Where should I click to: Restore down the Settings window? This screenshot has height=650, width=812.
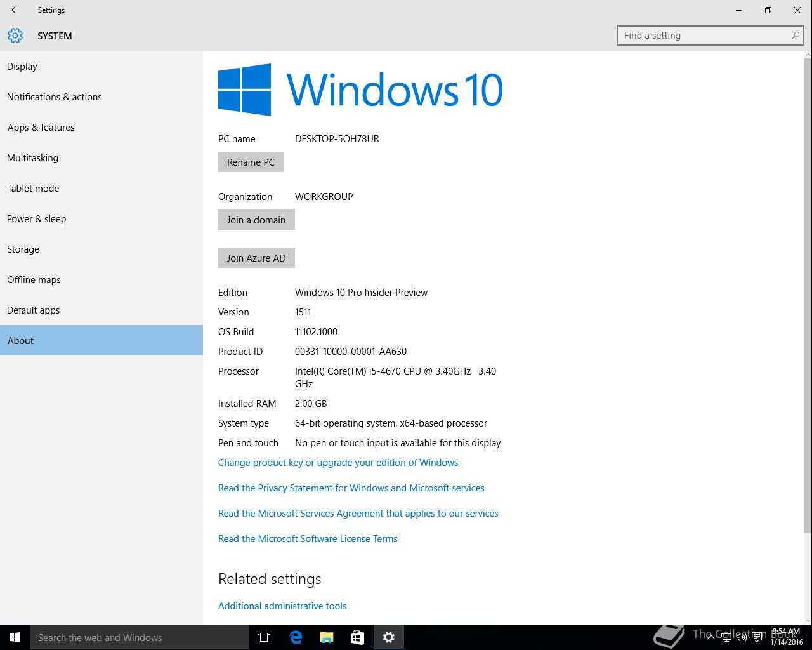point(768,10)
